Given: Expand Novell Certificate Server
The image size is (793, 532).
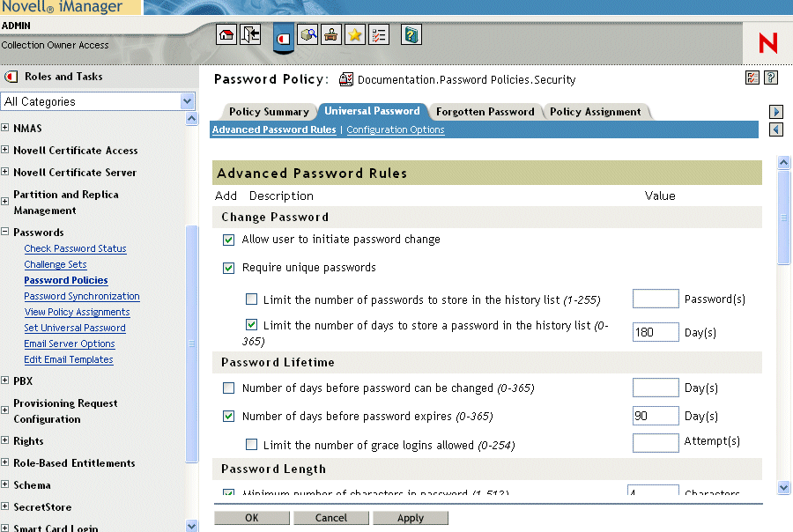Looking at the screenshot, I should [x=4, y=172].
